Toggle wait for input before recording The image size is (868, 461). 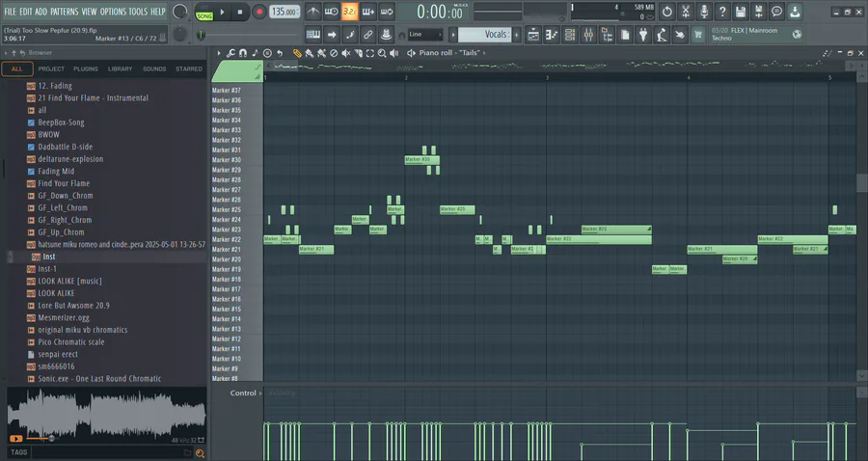[331, 11]
